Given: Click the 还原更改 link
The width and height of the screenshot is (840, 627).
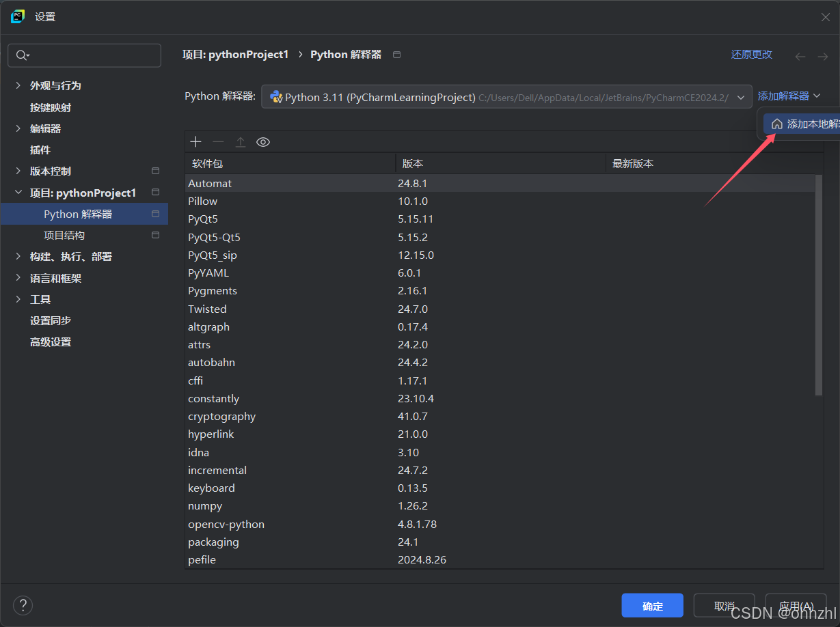Looking at the screenshot, I should tap(752, 55).
